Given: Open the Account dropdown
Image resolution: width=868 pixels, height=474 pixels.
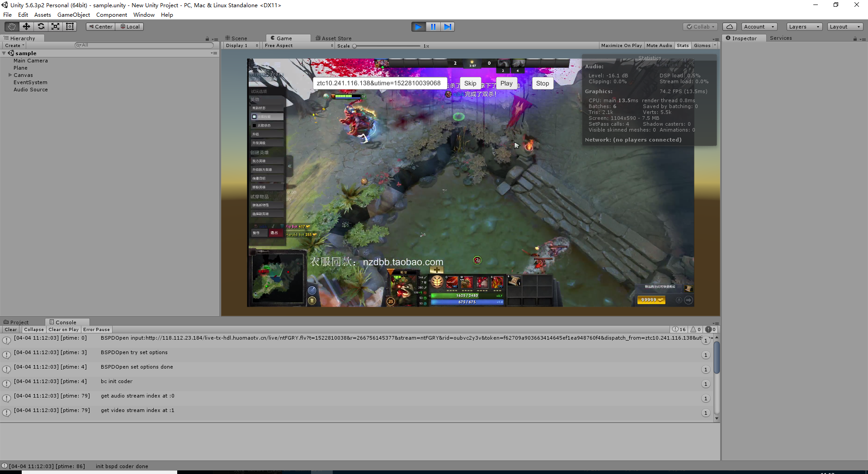Looking at the screenshot, I should tap(759, 27).
